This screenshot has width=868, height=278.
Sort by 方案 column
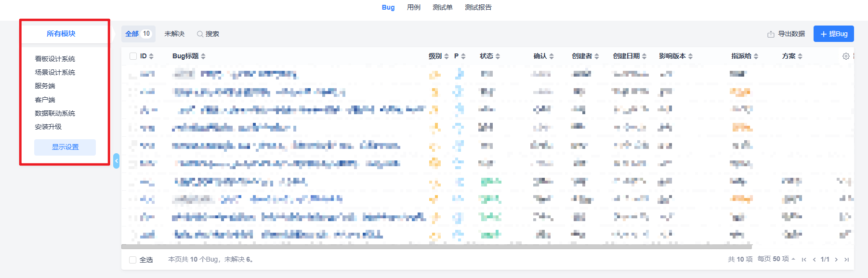[792, 56]
